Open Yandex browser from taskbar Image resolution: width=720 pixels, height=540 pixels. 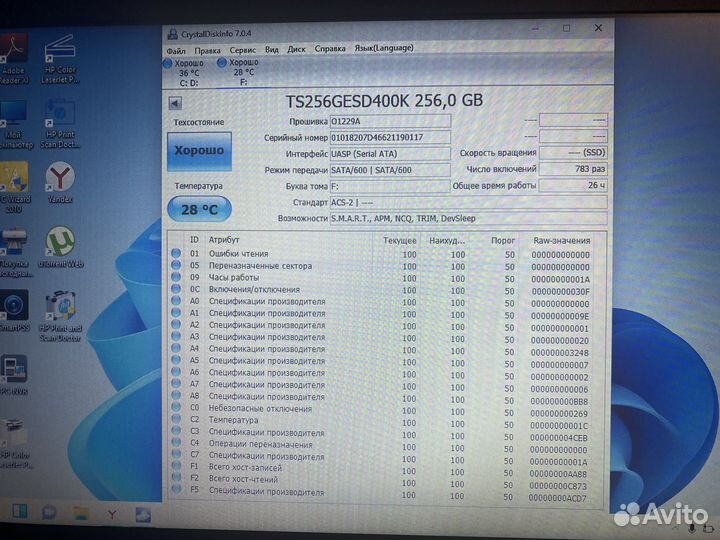coord(112,514)
